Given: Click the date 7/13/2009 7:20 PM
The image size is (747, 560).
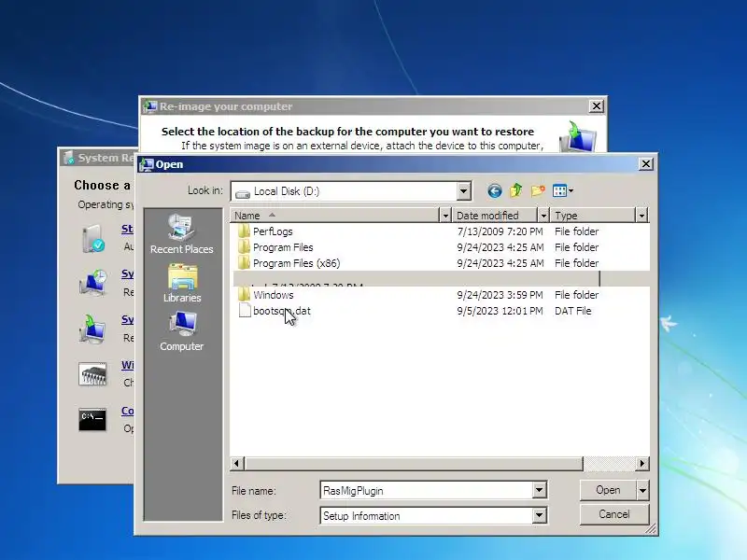Looking at the screenshot, I should pyautogui.click(x=500, y=231).
